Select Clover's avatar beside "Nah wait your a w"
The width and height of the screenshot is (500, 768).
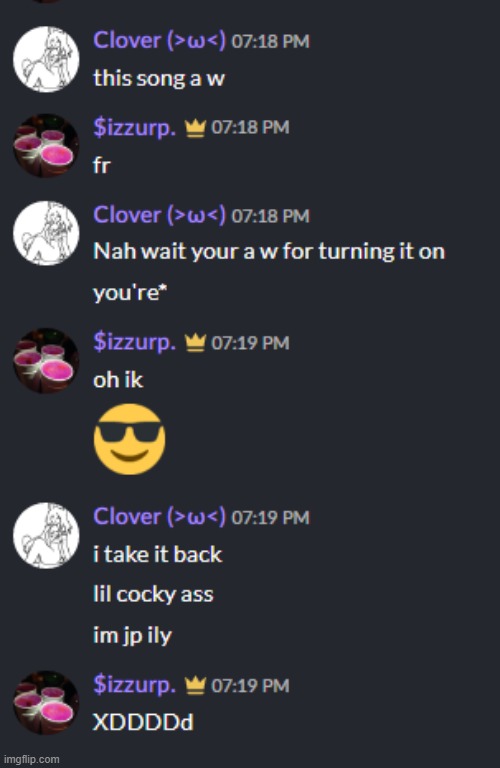(x=46, y=233)
